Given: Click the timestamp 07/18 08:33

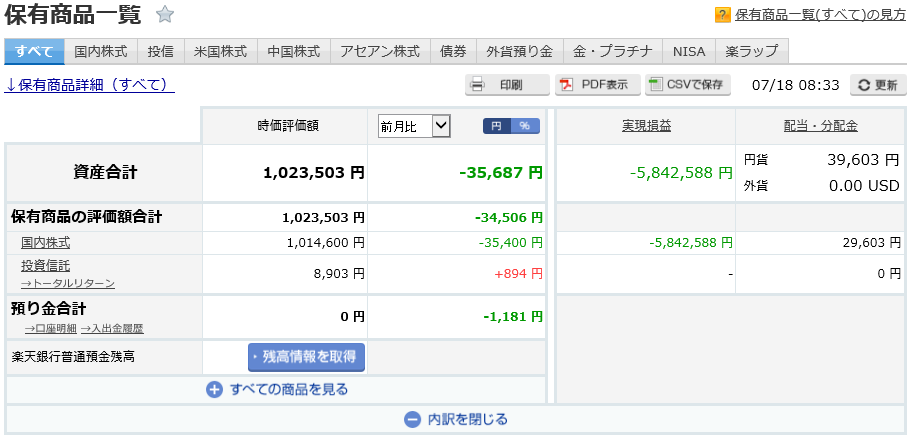Looking at the screenshot, I should [x=795, y=86].
